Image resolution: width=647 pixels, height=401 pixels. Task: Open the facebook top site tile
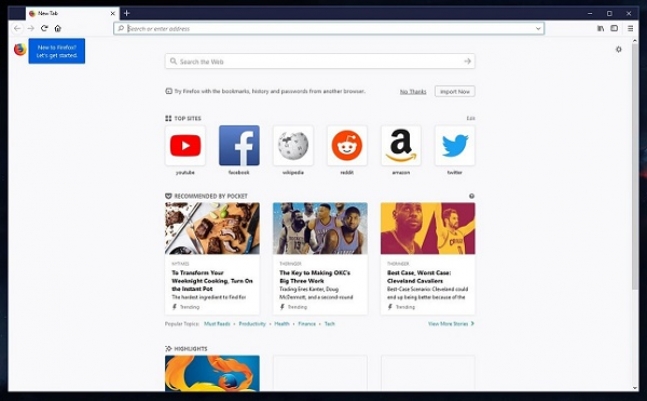pos(239,146)
